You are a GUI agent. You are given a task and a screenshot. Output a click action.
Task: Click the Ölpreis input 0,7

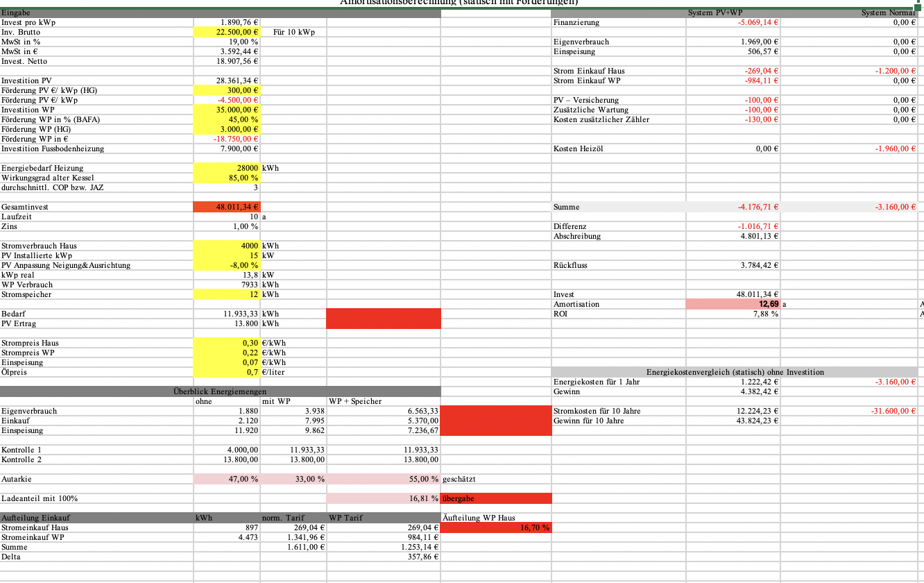[227, 372]
